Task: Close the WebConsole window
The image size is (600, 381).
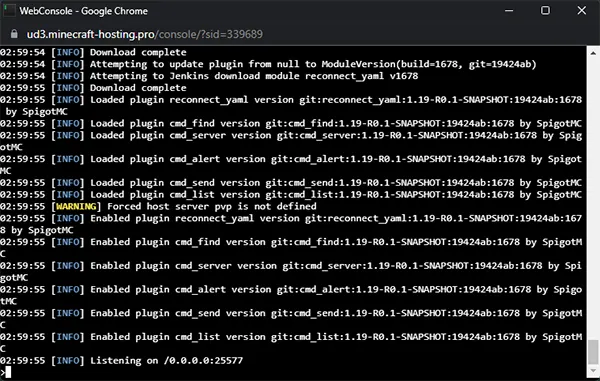Action: [582, 10]
